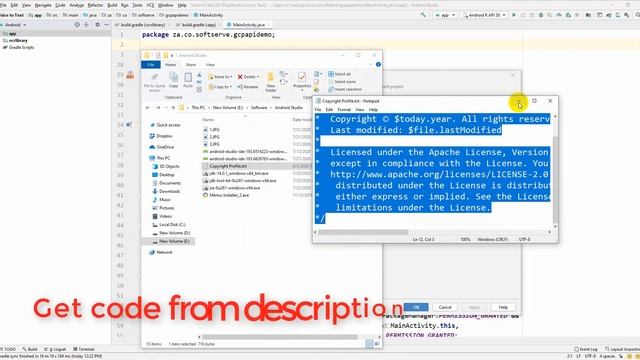Viewport: 640px width, 360px height.
Task: Open the settings gear in the Project panel
Action: coord(97,25)
